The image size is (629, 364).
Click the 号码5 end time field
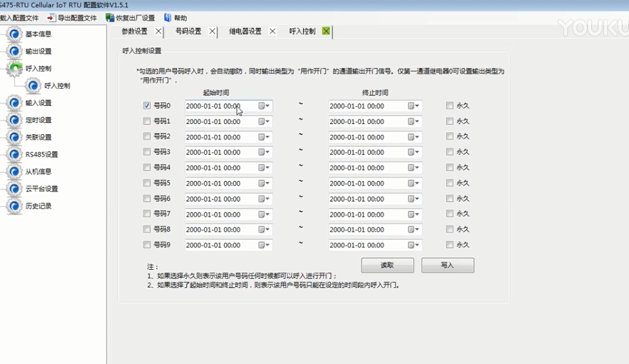pos(366,183)
